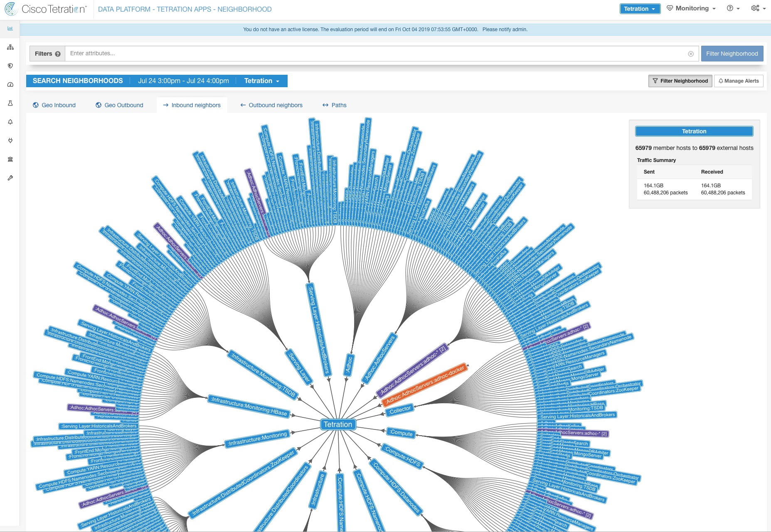Image resolution: width=771 pixels, height=532 pixels.
Task: Switch to the Geo Outbound tab
Action: coord(119,105)
